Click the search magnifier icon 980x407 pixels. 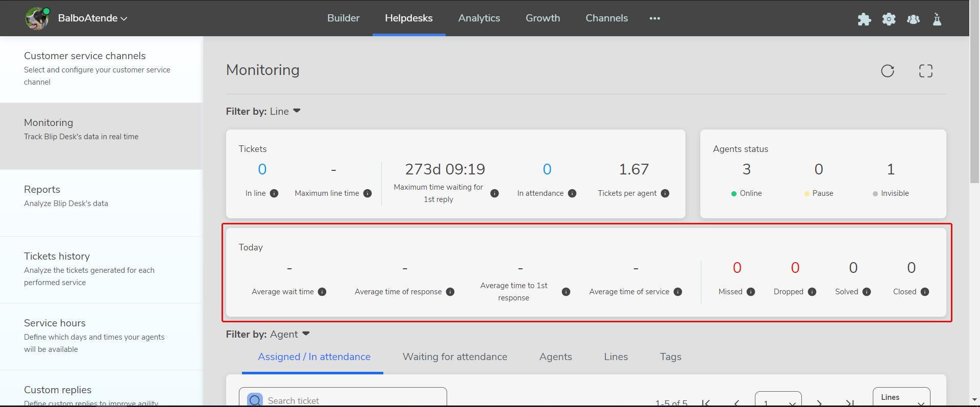[255, 400]
